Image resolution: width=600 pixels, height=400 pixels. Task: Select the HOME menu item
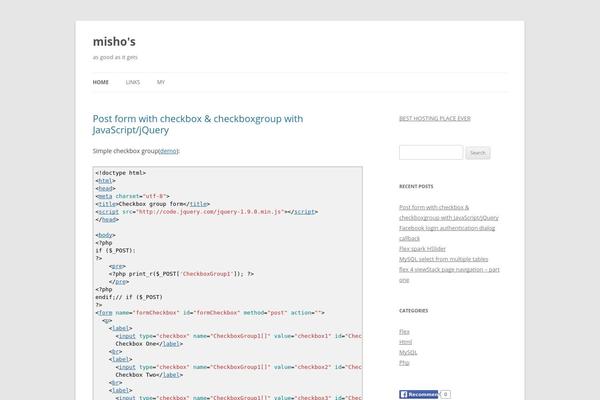(101, 82)
